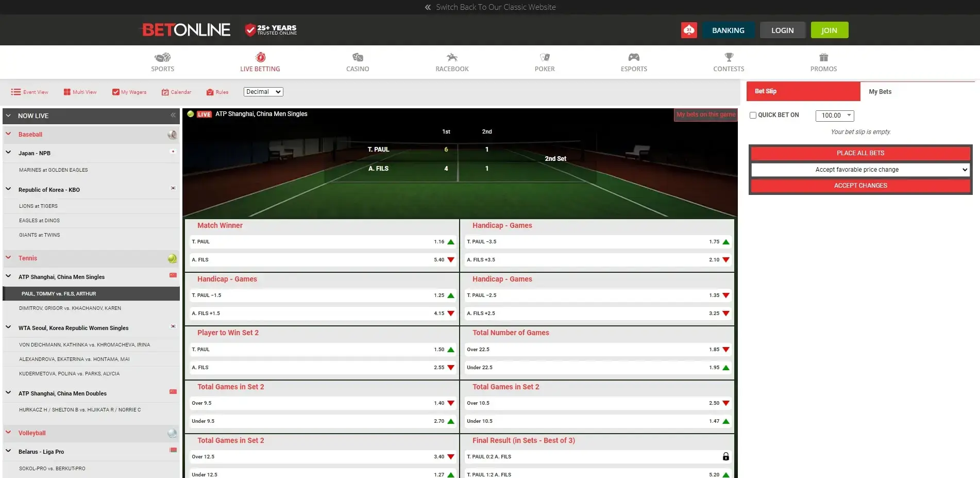Open the quick bet amount 100.00 selector
Viewport: 980px width, 478px height.
835,116
